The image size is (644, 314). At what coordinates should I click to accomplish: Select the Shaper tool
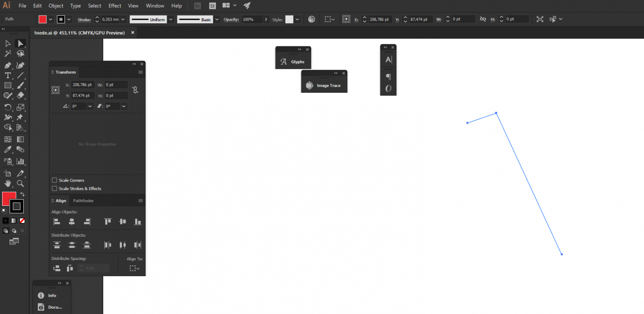pyautogui.click(x=8, y=95)
